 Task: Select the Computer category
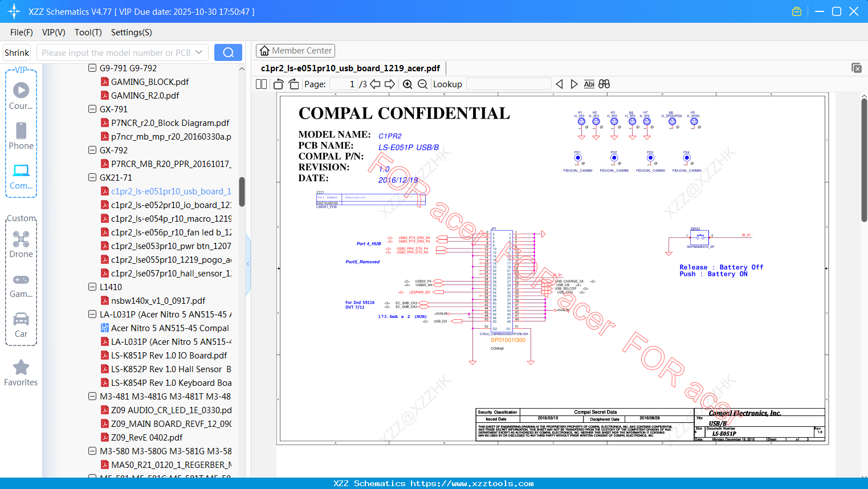point(21,176)
